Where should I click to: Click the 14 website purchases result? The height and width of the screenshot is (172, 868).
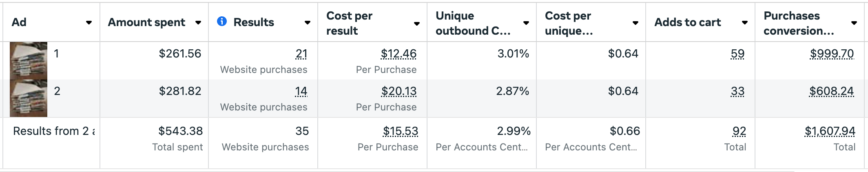[301, 91]
